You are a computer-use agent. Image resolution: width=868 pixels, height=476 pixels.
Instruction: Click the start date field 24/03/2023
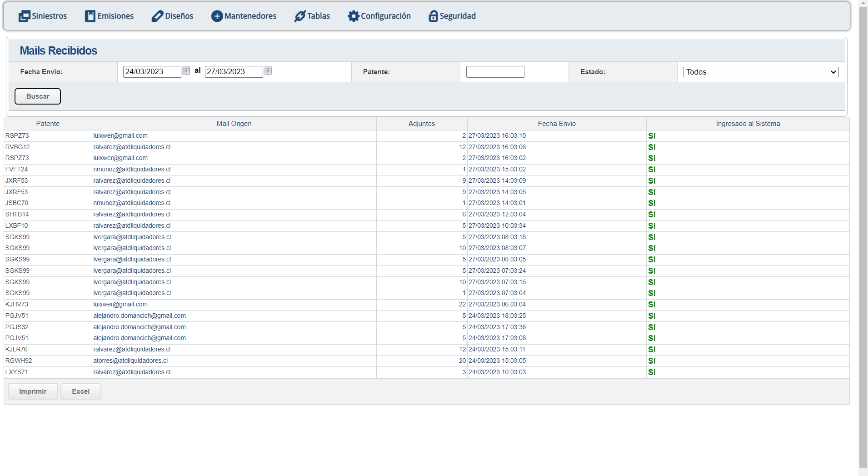pos(152,72)
